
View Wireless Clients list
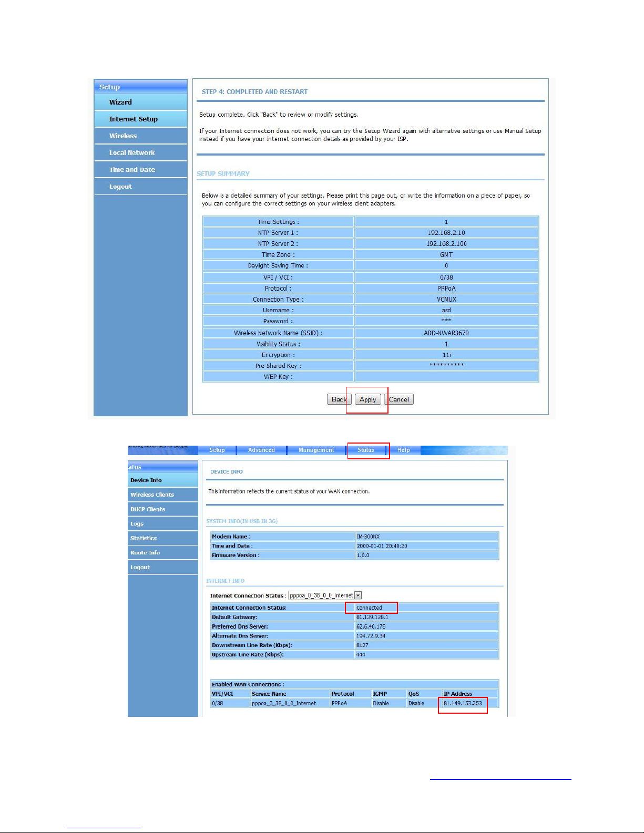[152, 495]
